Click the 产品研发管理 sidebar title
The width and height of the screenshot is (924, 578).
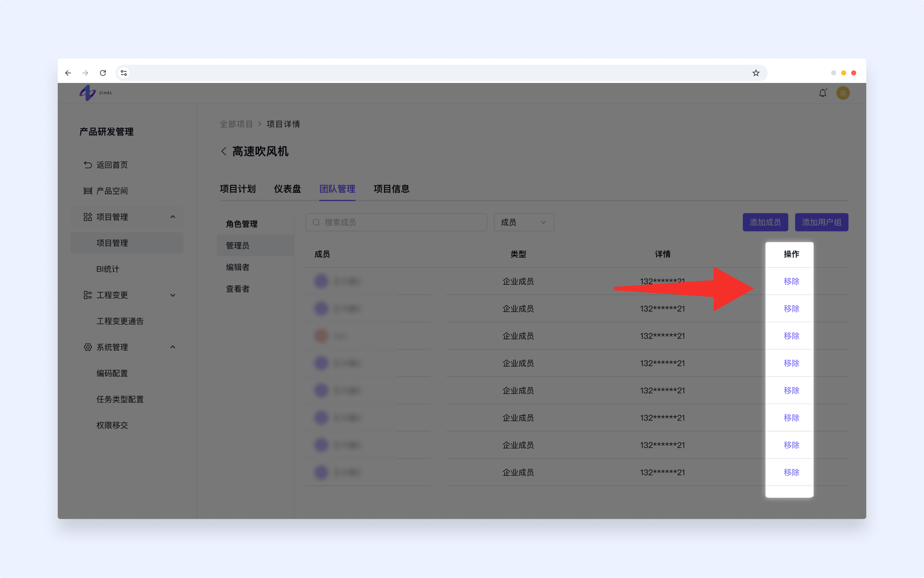click(x=106, y=132)
